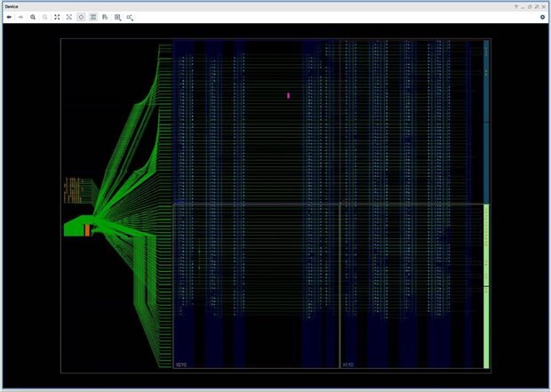Activate the Select Area zoom tool
This screenshot has height=392, width=551.
click(x=69, y=17)
